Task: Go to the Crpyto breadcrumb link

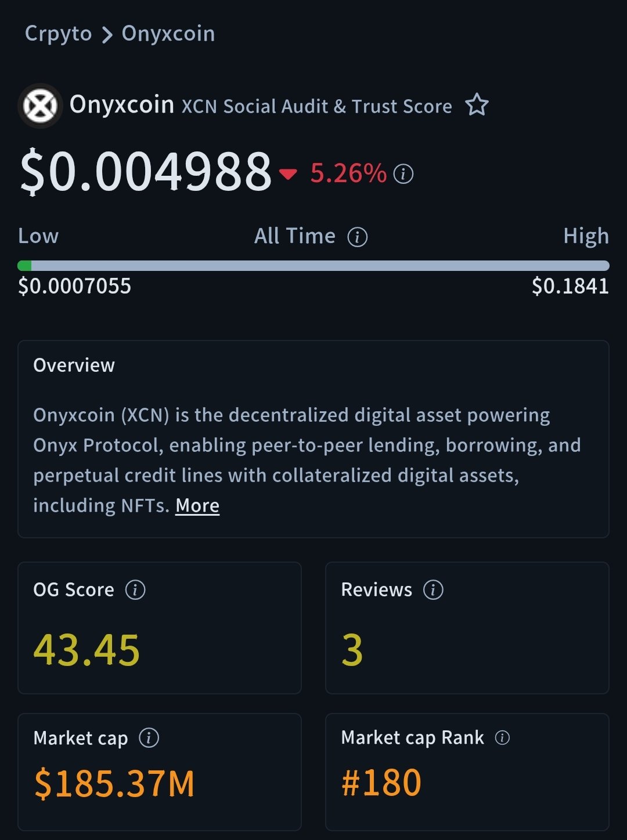Action: [x=58, y=34]
